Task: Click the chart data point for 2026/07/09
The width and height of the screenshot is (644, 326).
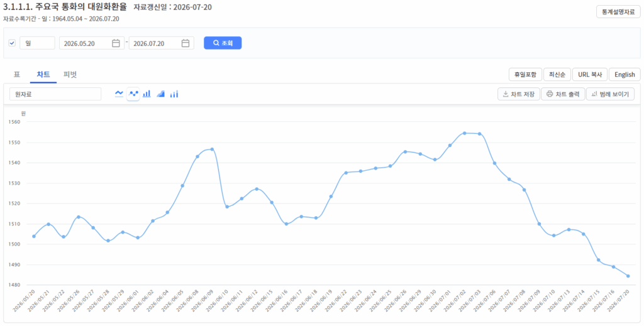Action: pos(539,224)
